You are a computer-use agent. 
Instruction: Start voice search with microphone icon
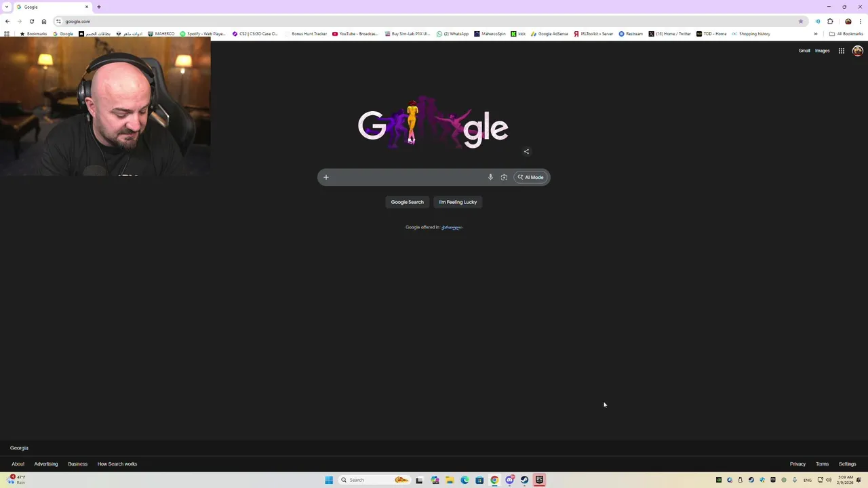(x=490, y=178)
